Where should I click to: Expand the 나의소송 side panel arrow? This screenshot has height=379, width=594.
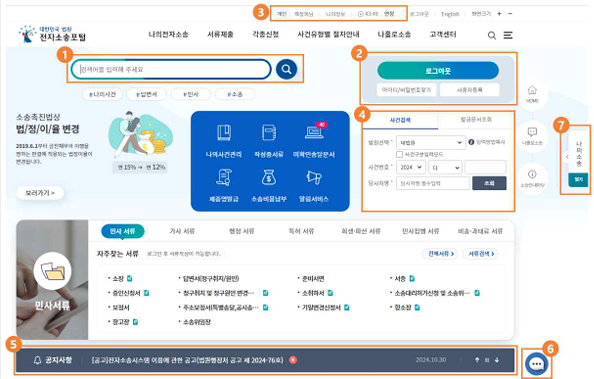point(567,157)
